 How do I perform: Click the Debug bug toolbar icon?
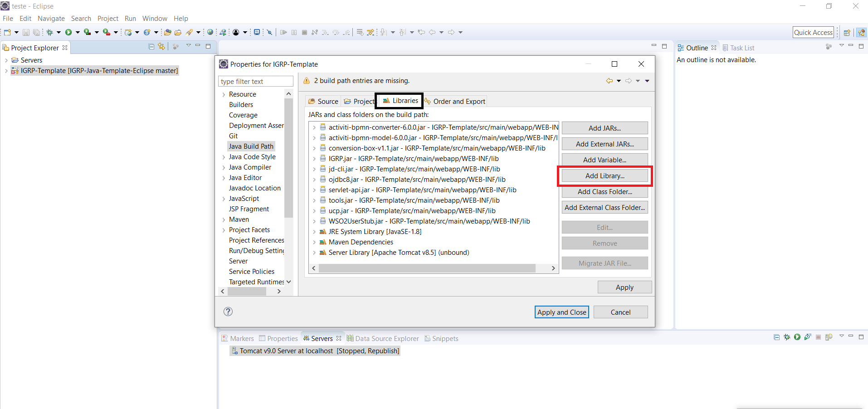pyautogui.click(x=50, y=32)
